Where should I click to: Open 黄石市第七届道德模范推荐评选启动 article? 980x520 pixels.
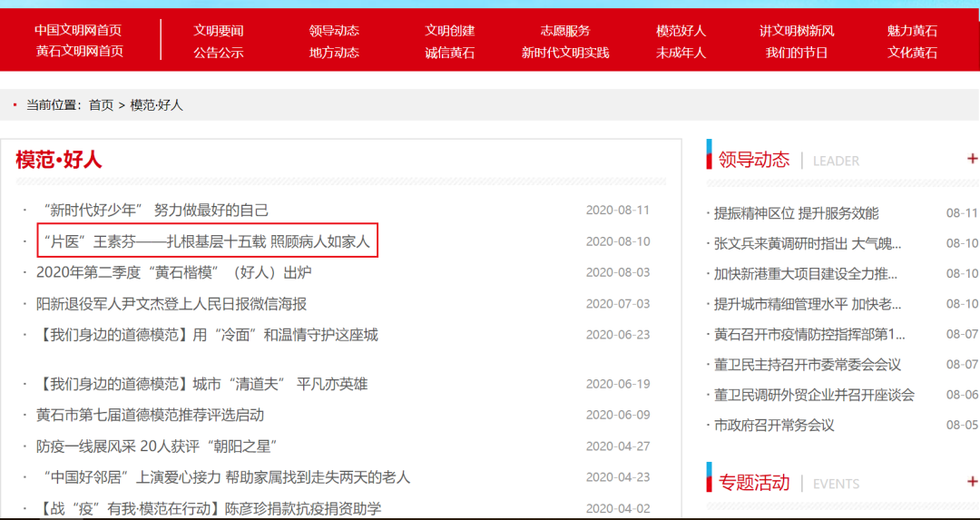[150, 415]
